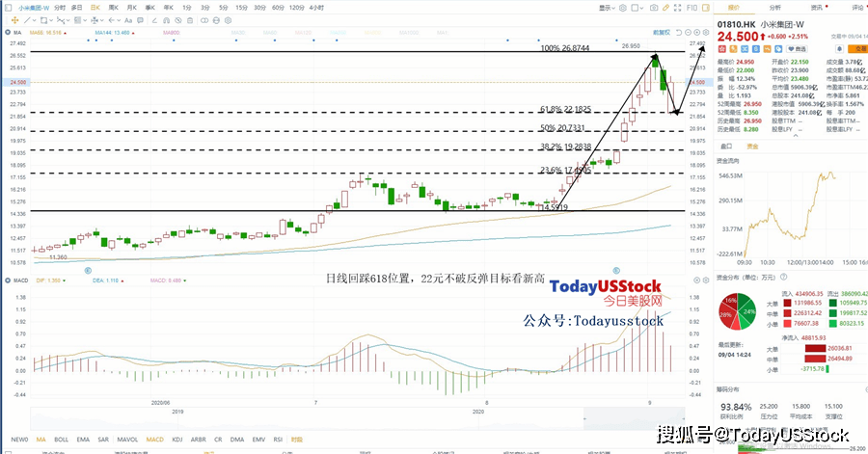Switch to 资金 capital flow tab
The width and height of the screenshot is (868, 454).
(753, 147)
